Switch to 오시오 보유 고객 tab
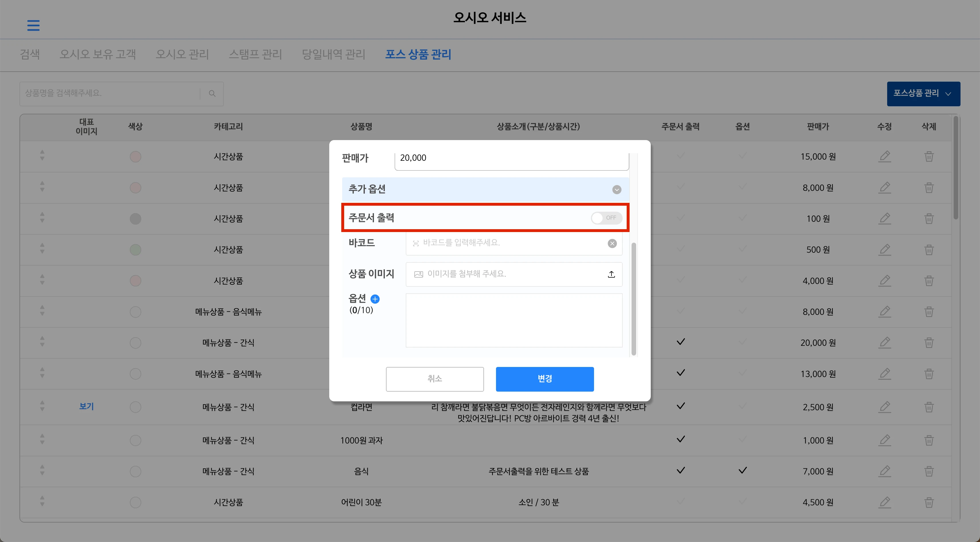The width and height of the screenshot is (980, 542). point(98,54)
